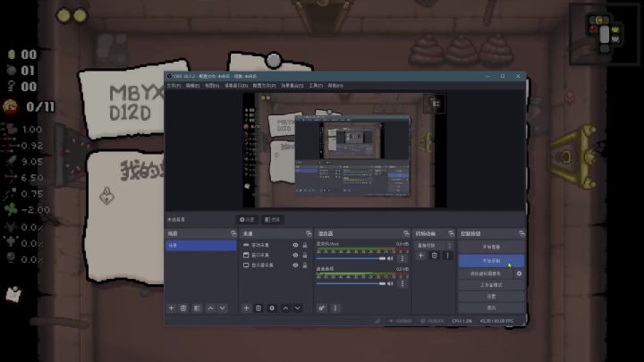
Task: Remove scene transition with trash icon
Action: point(434,256)
